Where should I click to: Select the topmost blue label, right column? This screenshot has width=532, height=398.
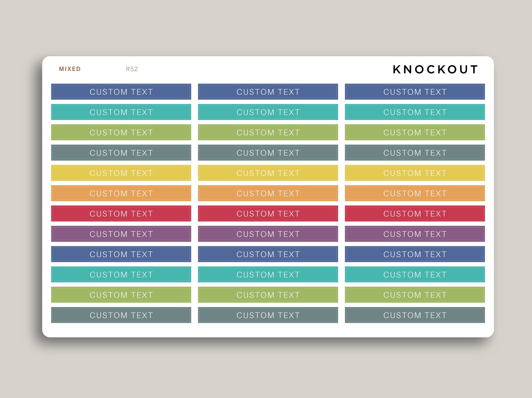coord(415,92)
